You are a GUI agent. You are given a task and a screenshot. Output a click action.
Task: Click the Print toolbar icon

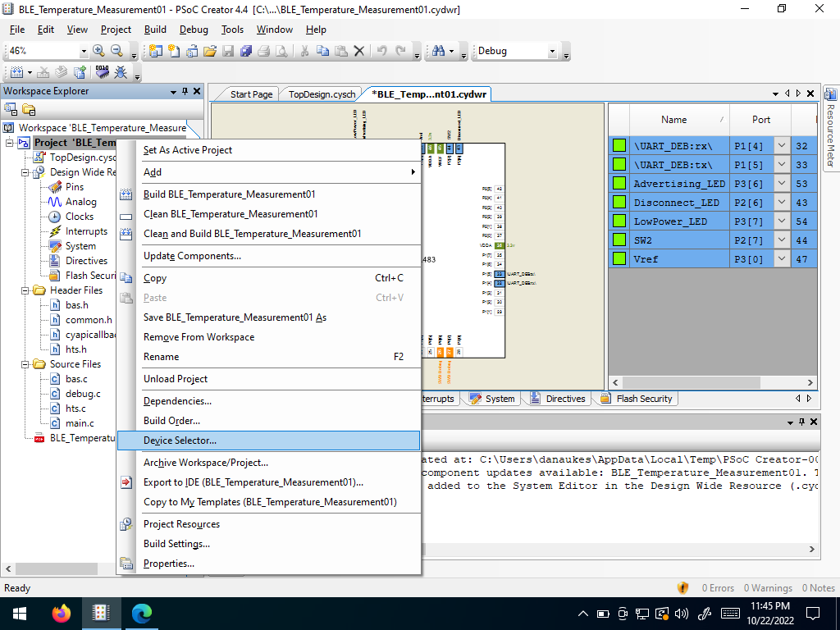point(263,51)
